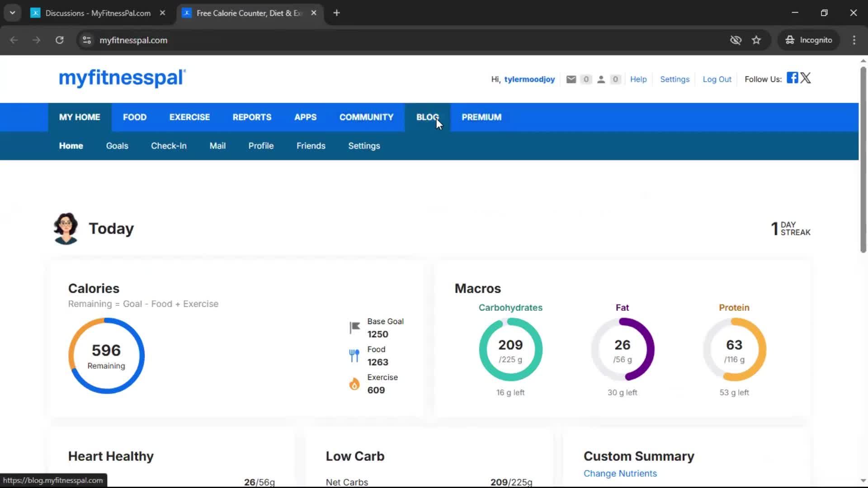
Task: Open the Check-In submenu item
Action: 169,146
